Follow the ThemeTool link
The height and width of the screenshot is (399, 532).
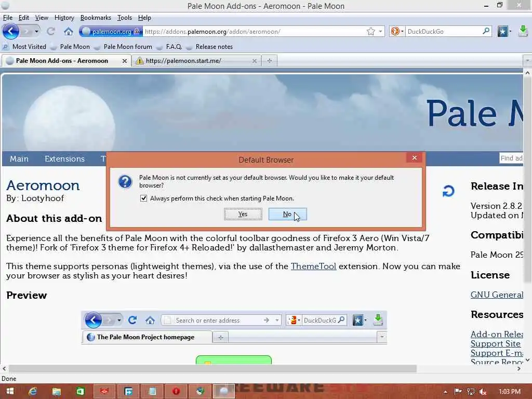[313, 267]
